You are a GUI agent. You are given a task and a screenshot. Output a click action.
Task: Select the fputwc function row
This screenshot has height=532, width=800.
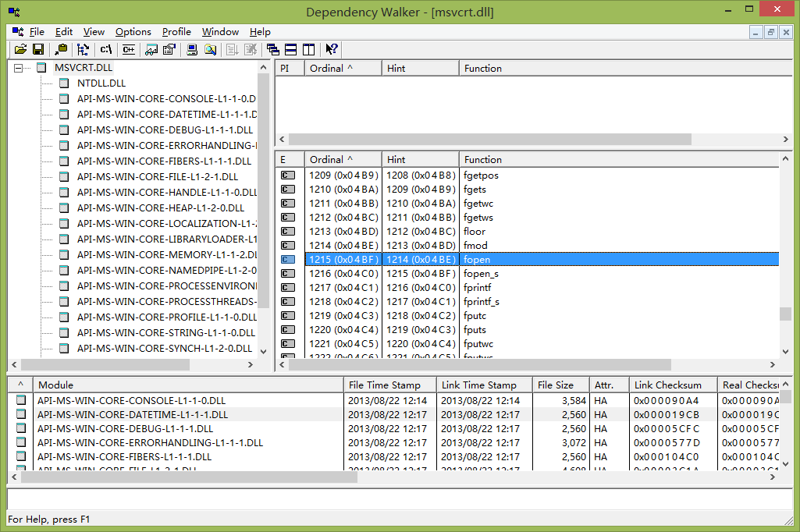(x=528, y=344)
